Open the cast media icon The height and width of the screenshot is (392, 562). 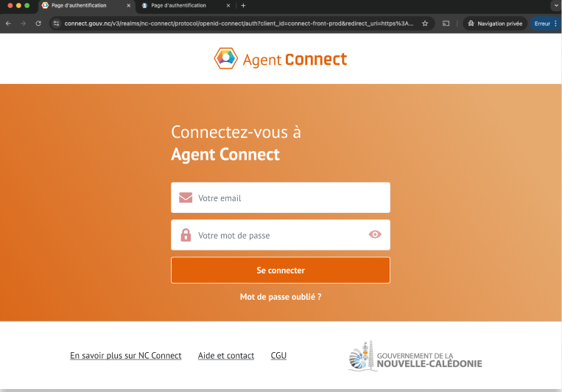click(x=446, y=24)
